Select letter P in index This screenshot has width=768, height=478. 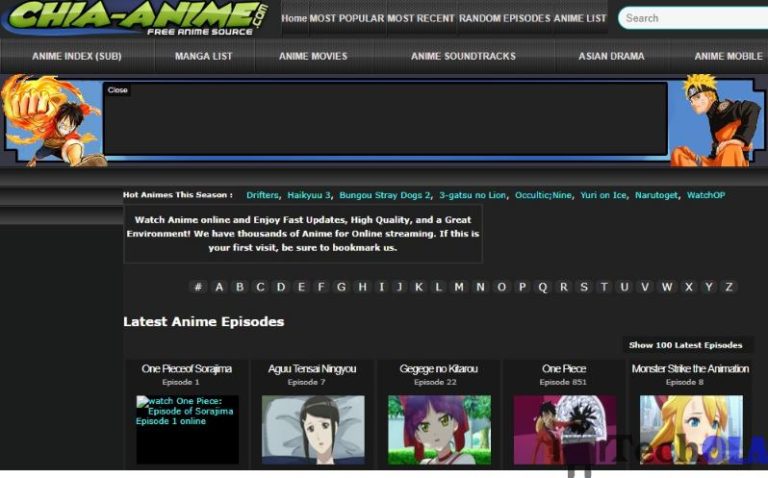522,287
